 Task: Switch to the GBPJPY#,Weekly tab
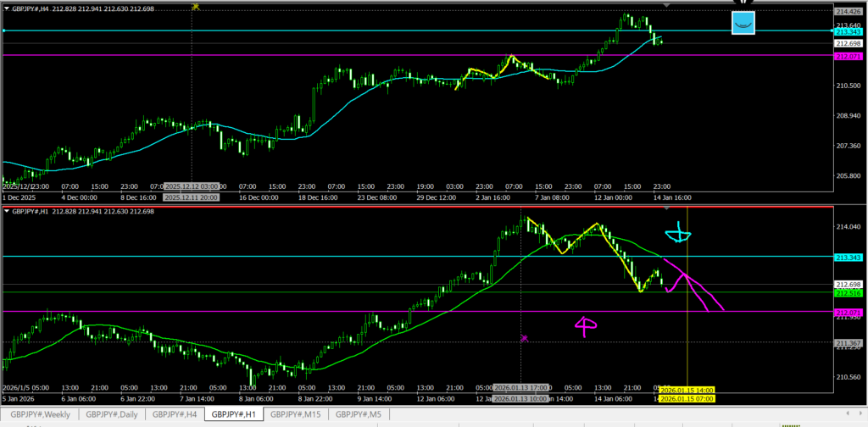pyautogui.click(x=42, y=414)
